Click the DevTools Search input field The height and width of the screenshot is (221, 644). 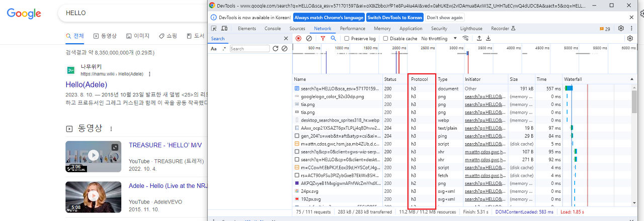tap(250, 49)
